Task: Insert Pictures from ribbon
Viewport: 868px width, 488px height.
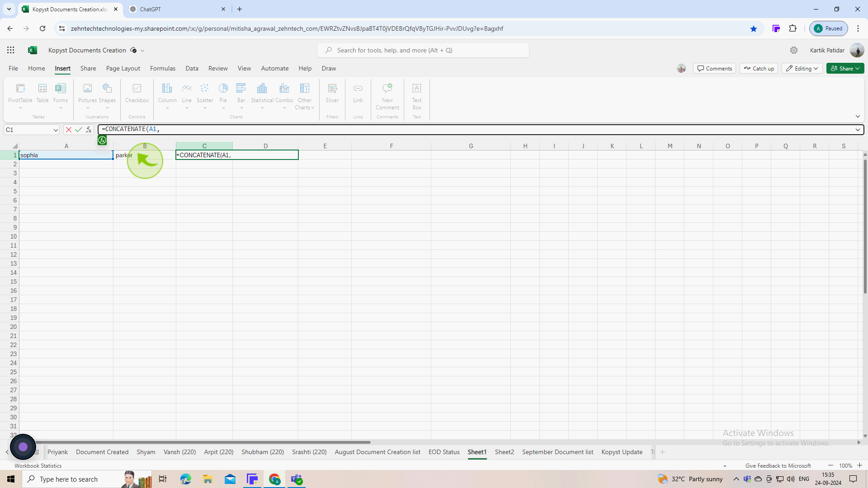Action: pos(87,96)
